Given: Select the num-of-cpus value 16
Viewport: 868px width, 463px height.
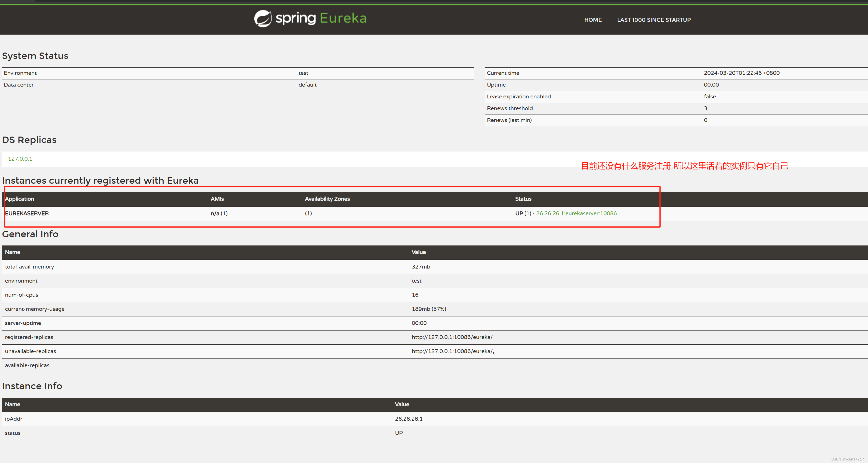Looking at the screenshot, I should [415, 295].
